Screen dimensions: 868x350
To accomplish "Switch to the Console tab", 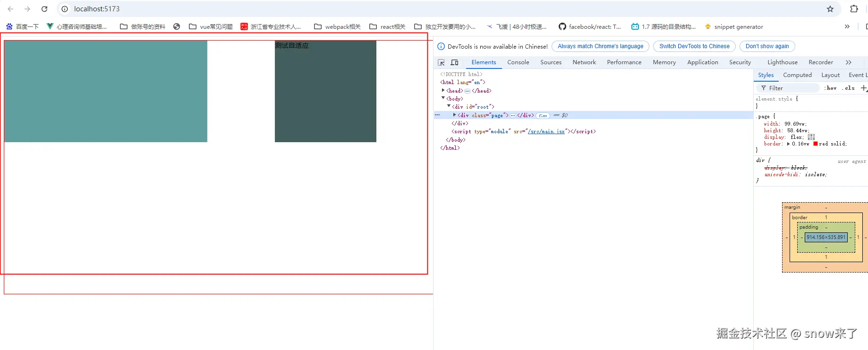I will point(518,62).
